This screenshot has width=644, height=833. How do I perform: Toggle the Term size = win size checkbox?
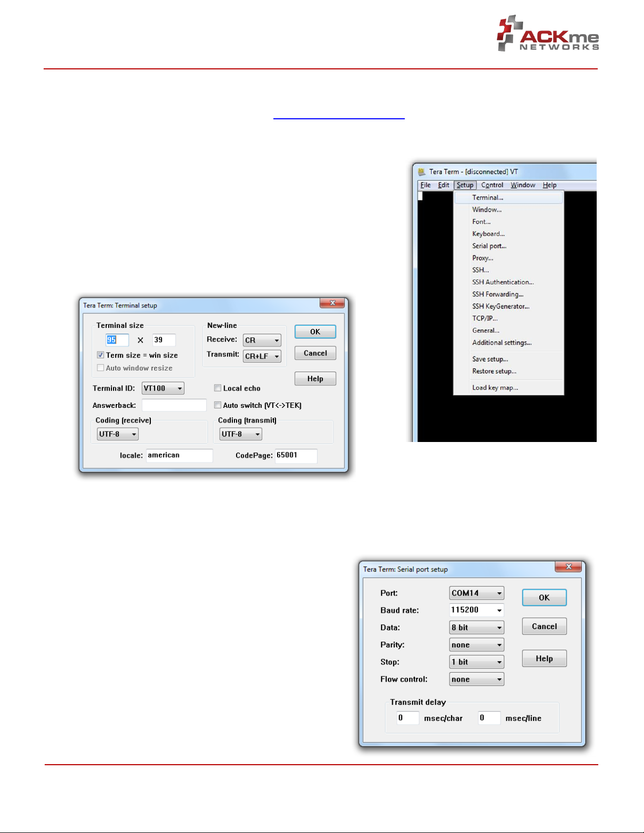tap(100, 355)
